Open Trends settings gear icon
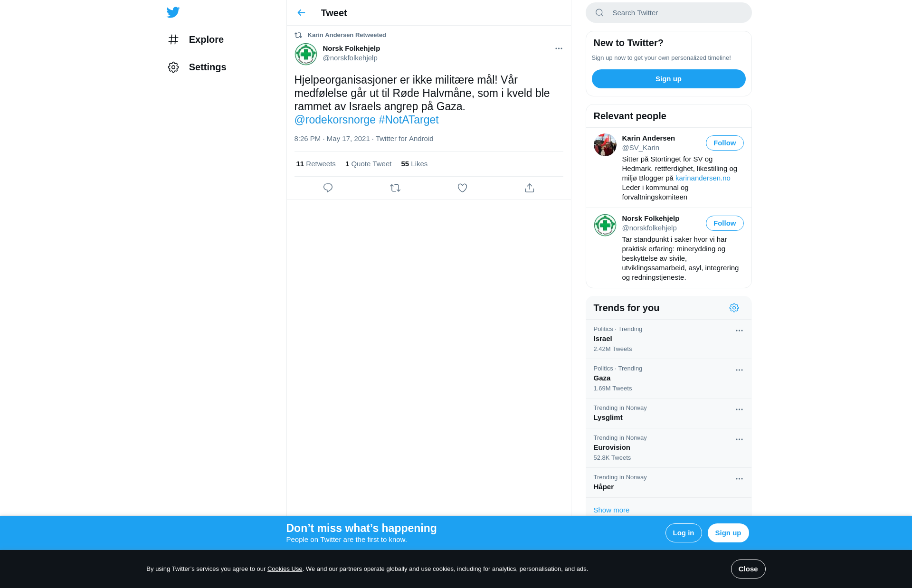 pyautogui.click(x=734, y=308)
